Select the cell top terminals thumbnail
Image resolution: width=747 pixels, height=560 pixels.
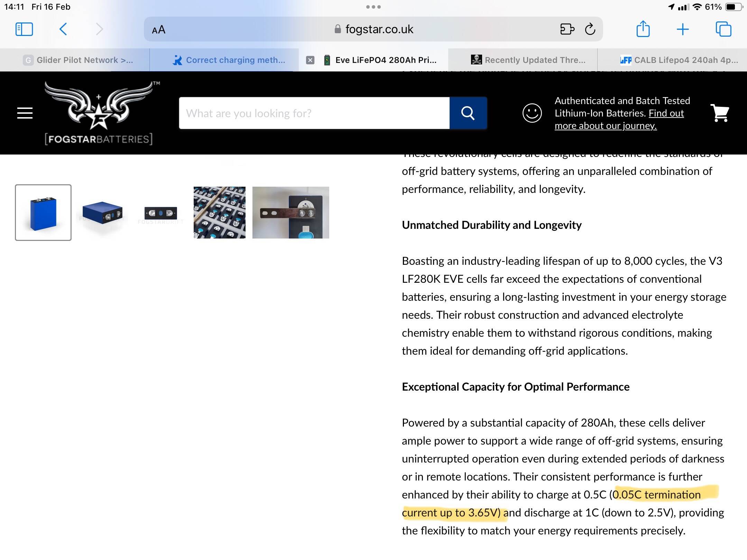(x=160, y=213)
